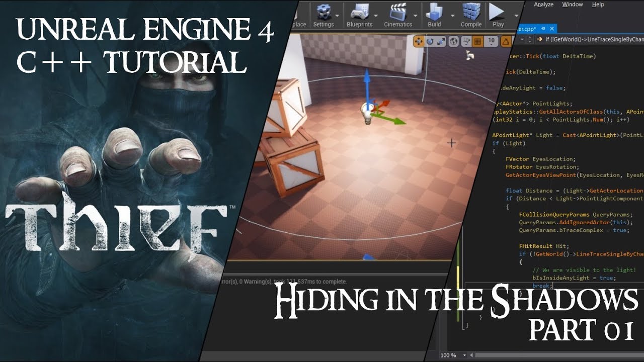Open the Window menu in Visual Studio
Image resolution: width=644 pixels, height=362 pixels.
(573, 5)
